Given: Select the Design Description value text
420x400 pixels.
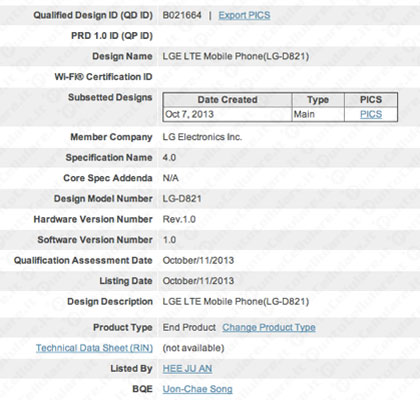Looking at the screenshot, I should point(236,302).
